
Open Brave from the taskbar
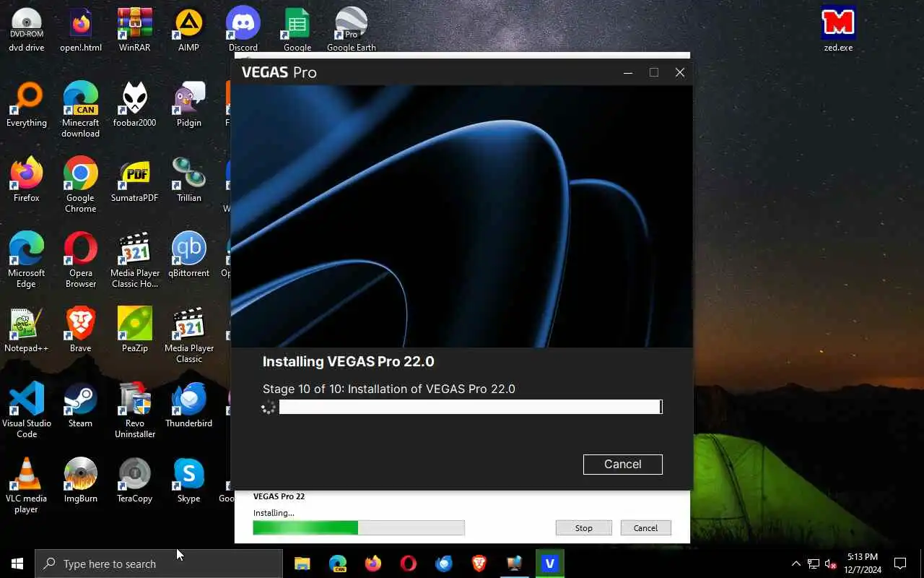[x=479, y=564]
